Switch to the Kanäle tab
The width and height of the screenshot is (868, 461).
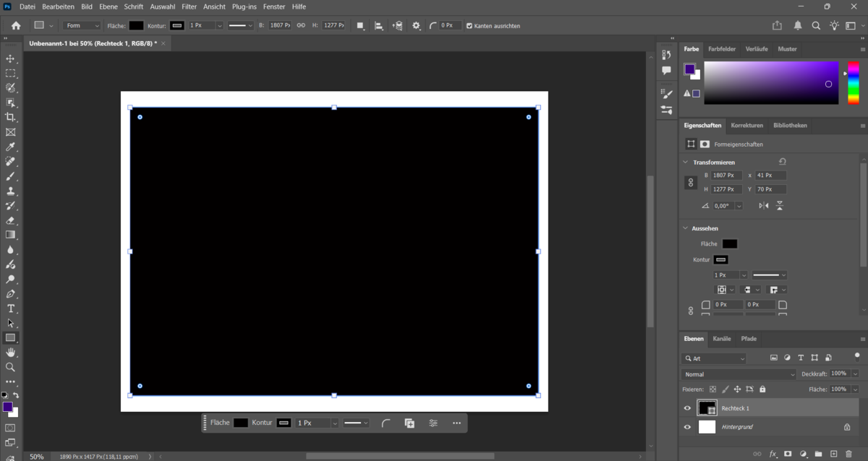[721, 338]
